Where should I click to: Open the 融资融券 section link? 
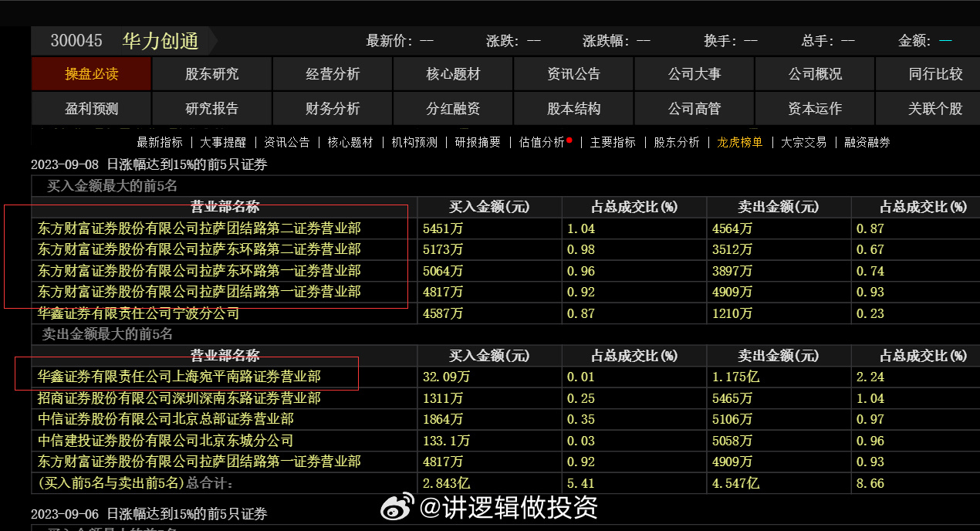[x=867, y=142]
